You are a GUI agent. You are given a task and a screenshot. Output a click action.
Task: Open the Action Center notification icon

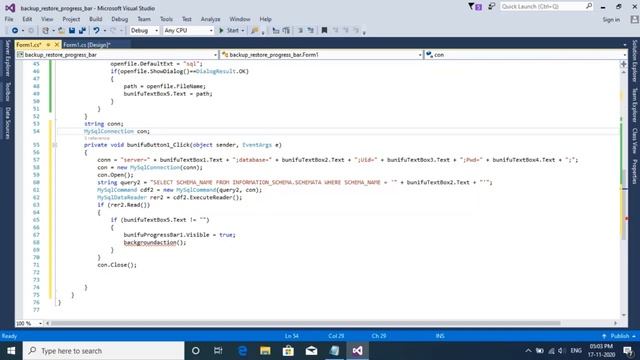(628, 351)
